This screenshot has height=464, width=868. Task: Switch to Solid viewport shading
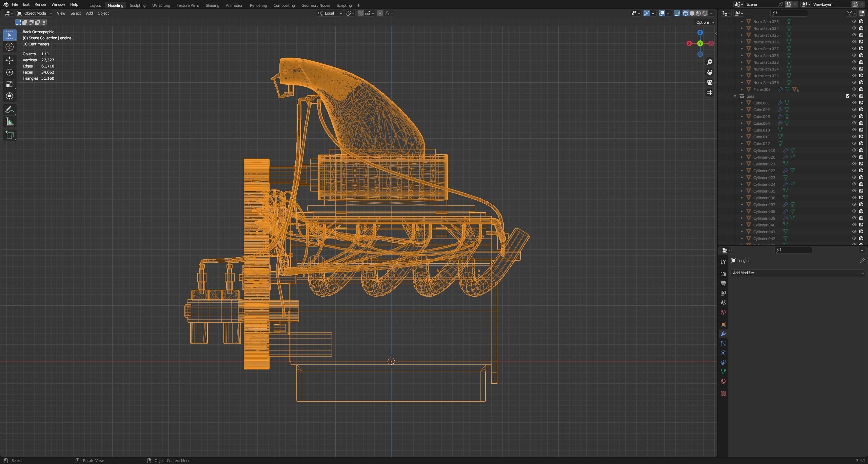[x=692, y=13]
